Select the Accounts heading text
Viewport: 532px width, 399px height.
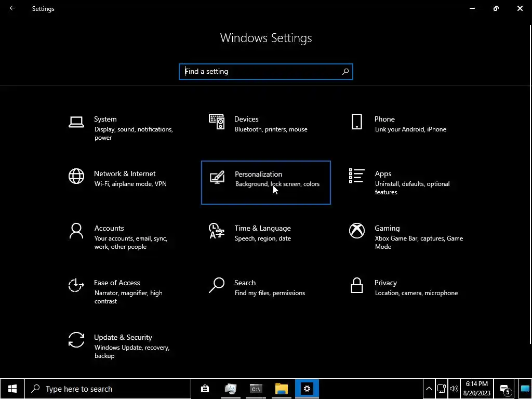109,229
